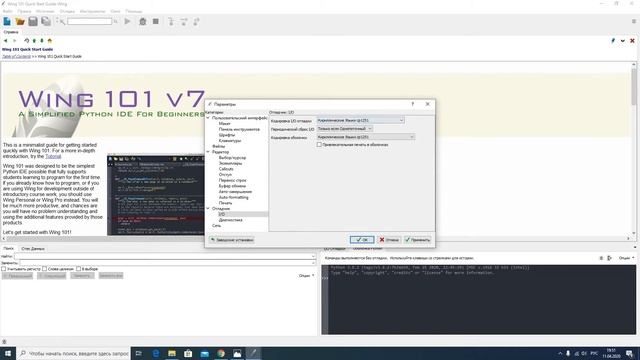Screen dimensions: 640x360
Task: Open File Explorer from the taskbar
Action: point(172,353)
